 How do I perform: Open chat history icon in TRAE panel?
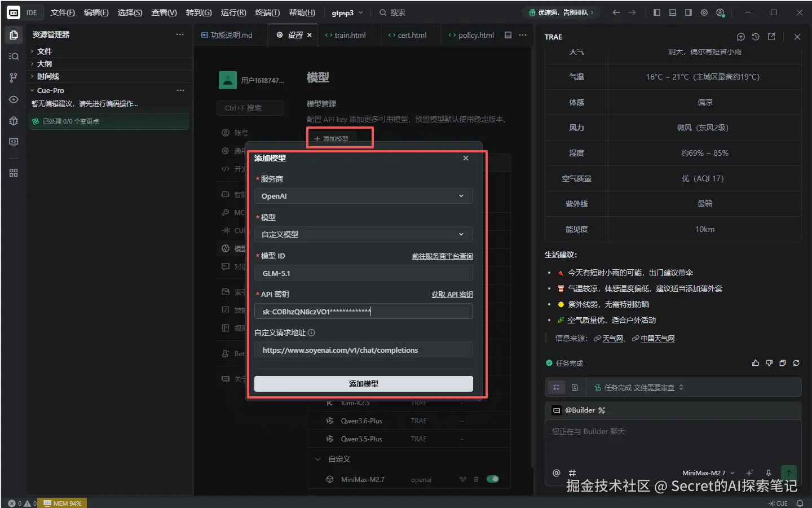click(x=756, y=37)
